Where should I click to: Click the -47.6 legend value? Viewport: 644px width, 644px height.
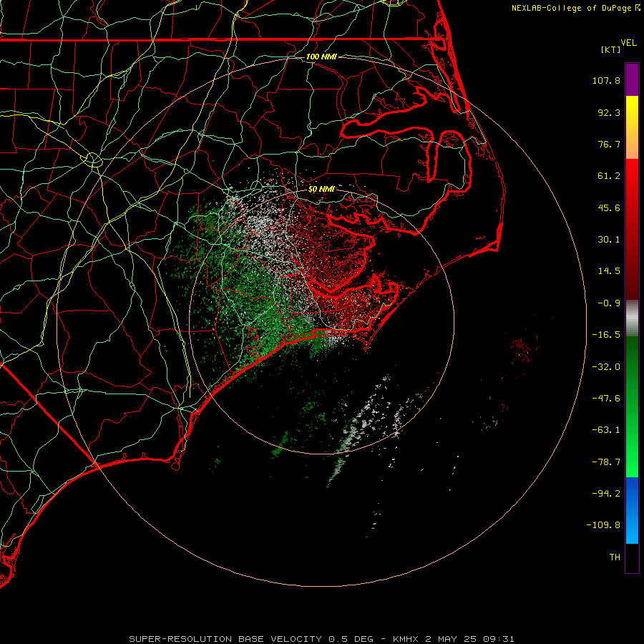pos(606,399)
